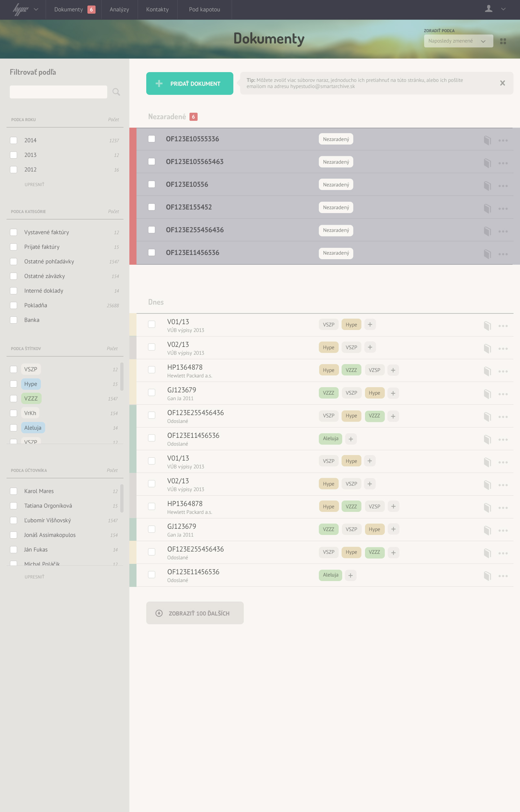The image size is (520, 812).
Task: Open the Naposledy zmenené sort dropdown
Action: coord(458,41)
